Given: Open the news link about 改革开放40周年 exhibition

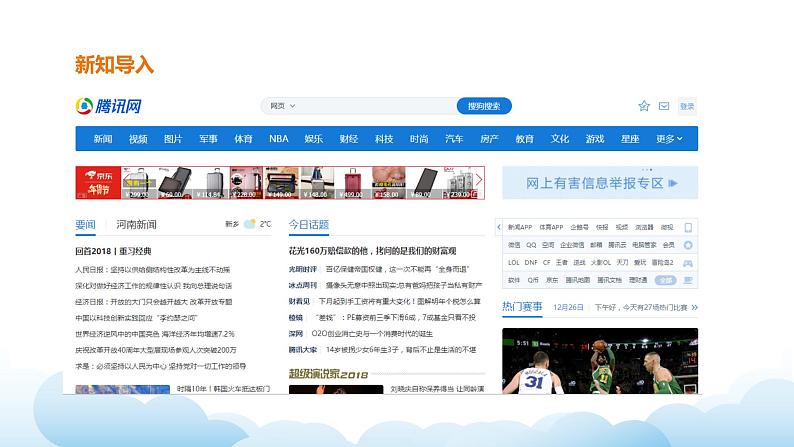Looking at the screenshot, I should pyautogui.click(x=156, y=350).
